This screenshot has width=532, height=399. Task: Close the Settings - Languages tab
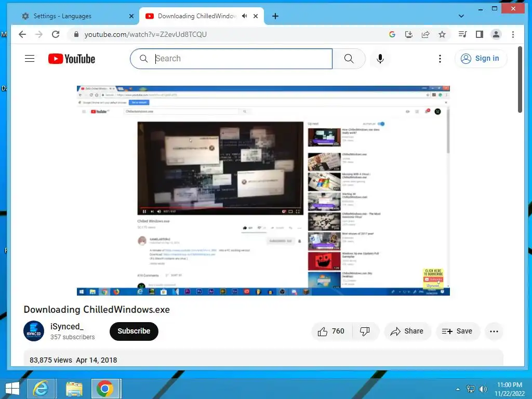click(131, 16)
